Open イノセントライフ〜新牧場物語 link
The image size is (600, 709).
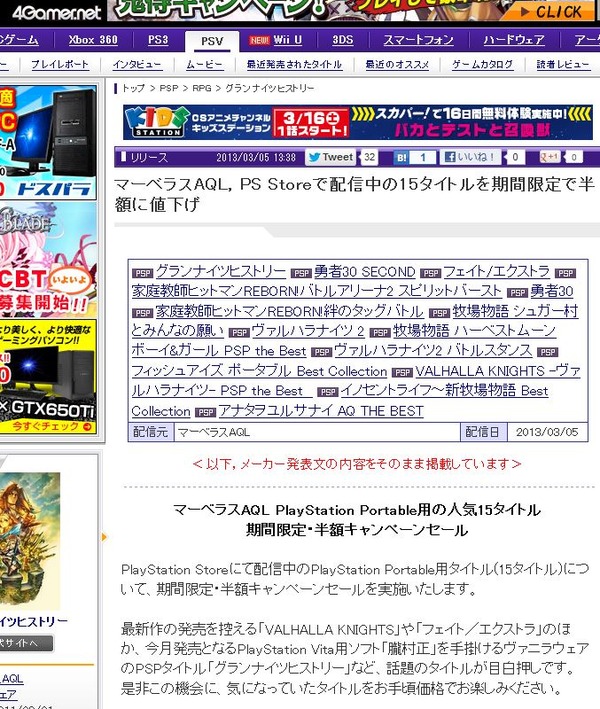pyautogui.click(x=444, y=390)
